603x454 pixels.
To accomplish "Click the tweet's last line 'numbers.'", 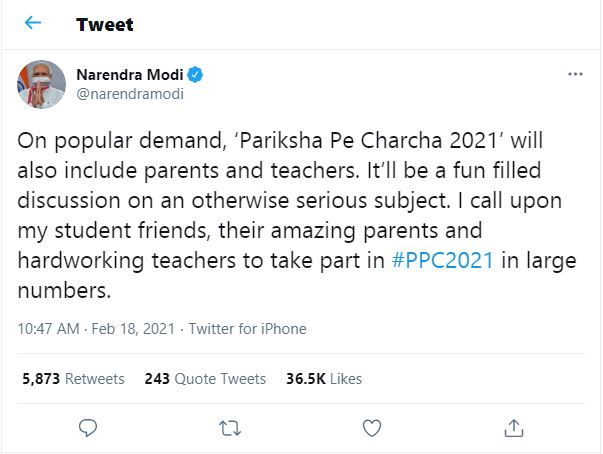I will (66, 292).
